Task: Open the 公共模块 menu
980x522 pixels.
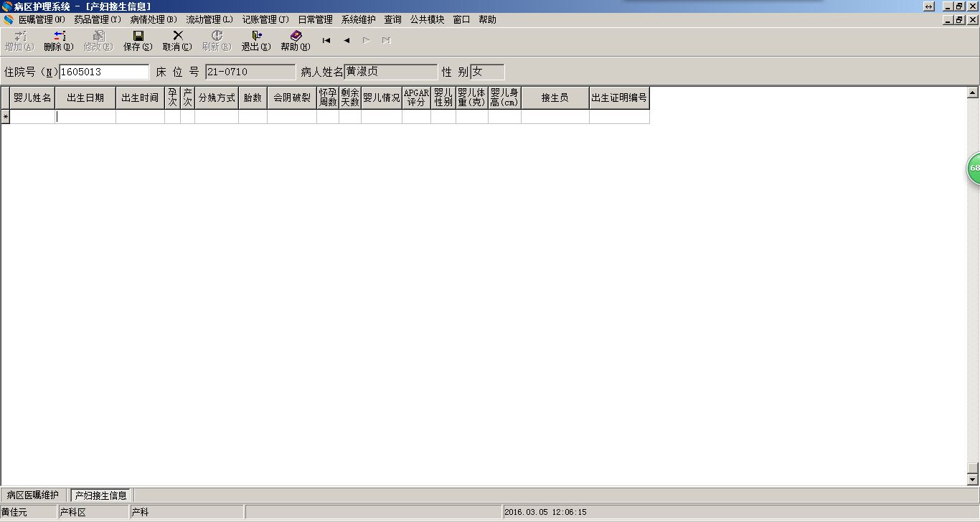Action: pyautogui.click(x=427, y=20)
